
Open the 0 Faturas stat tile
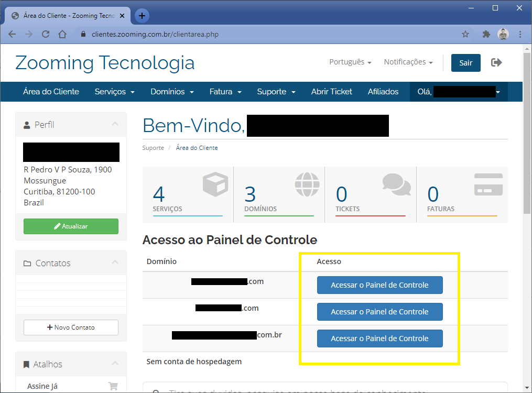(x=462, y=194)
